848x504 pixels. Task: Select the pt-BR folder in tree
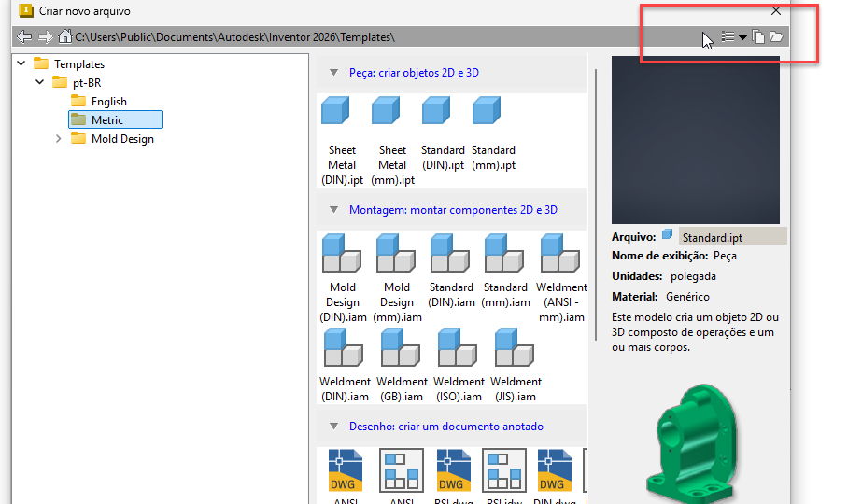click(77, 83)
